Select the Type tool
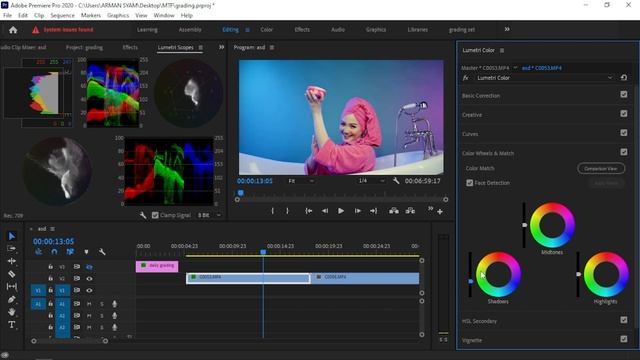640x360 pixels. [11, 324]
